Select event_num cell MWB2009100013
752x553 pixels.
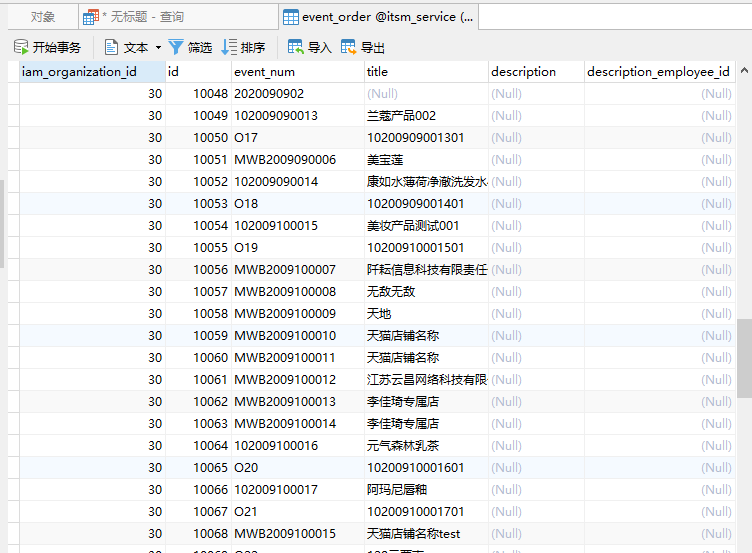298,401
